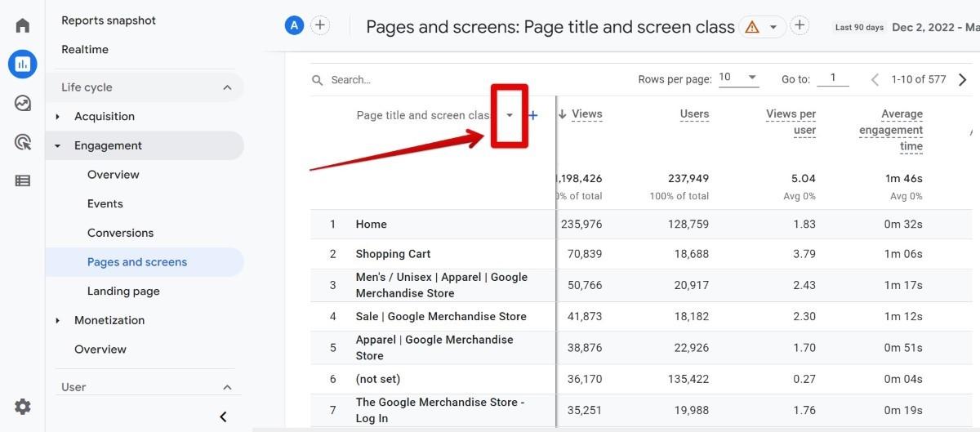The width and height of the screenshot is (980, 432).
Task: Click Sale | Google Merchandise Store row
Action: pos(441,317)
